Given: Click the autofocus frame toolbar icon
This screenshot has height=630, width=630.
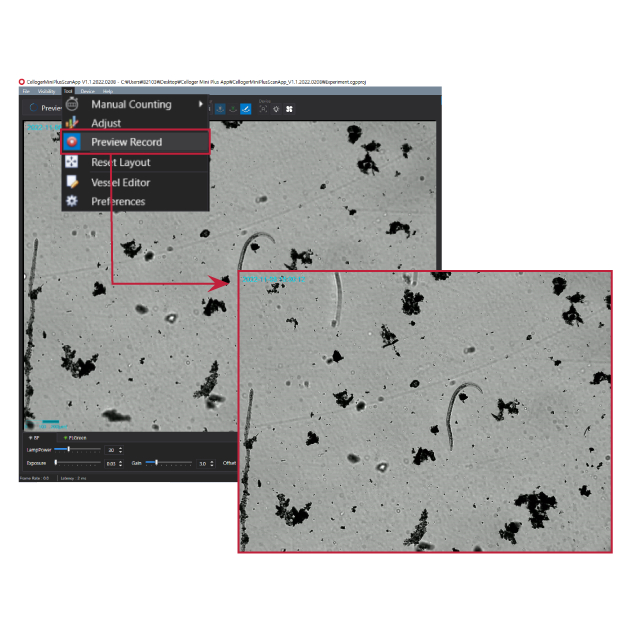Looking at the screenshot, I should click(262, 108).
